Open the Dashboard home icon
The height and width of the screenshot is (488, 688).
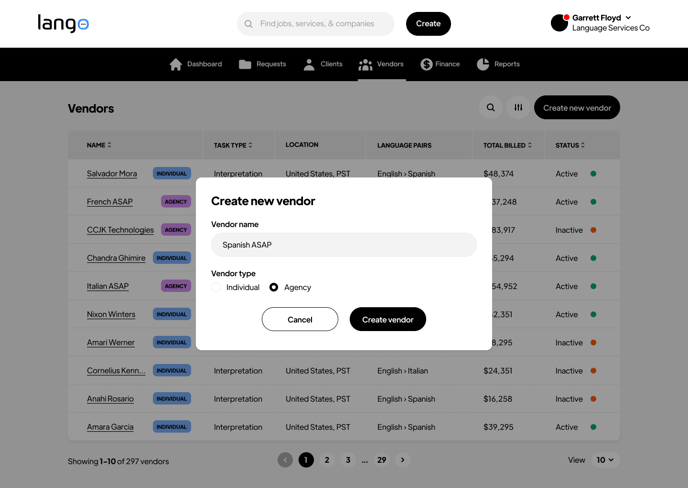click(x=176, y=64)
